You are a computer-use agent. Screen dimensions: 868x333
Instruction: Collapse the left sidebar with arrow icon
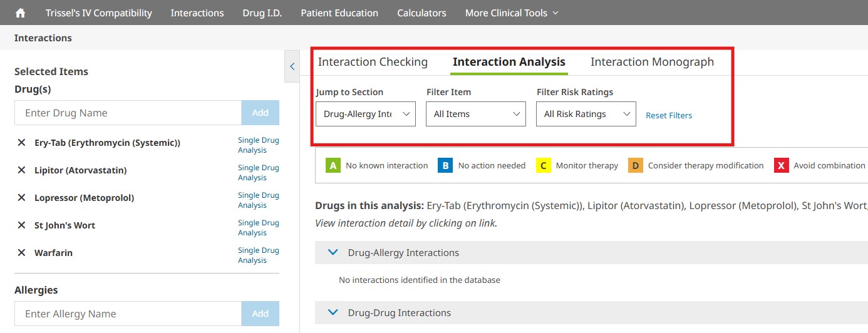tap(292, 66)
